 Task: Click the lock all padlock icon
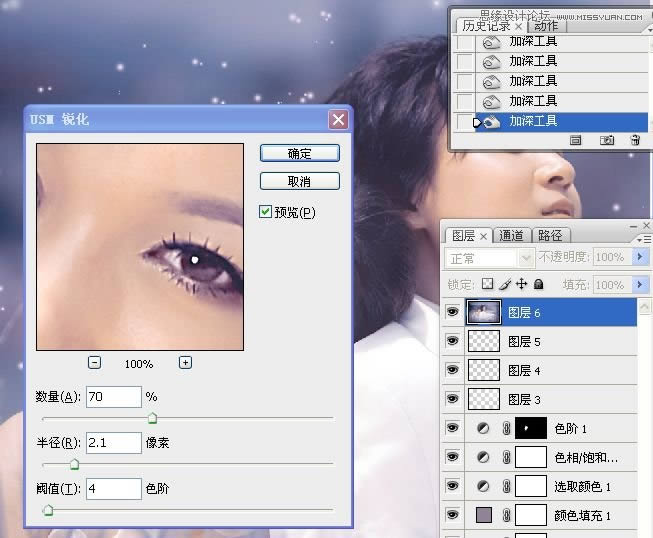point(538,285)
